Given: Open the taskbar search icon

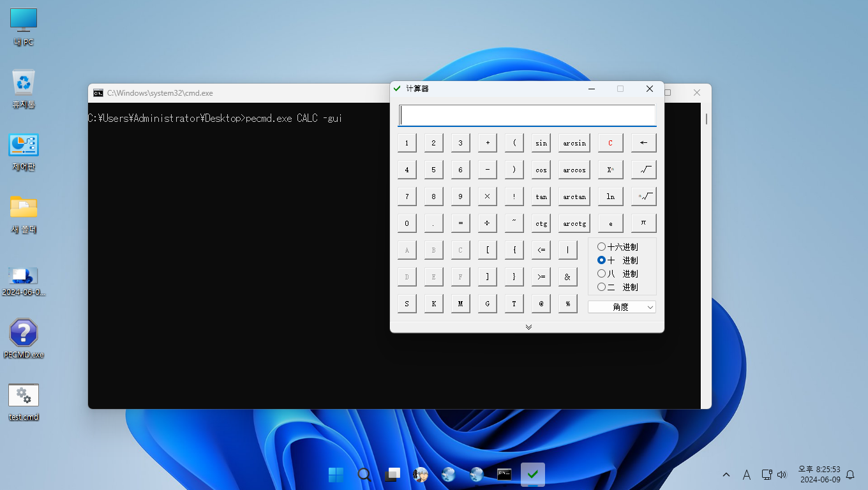Looking at the screenshot, I should point(364,474).
